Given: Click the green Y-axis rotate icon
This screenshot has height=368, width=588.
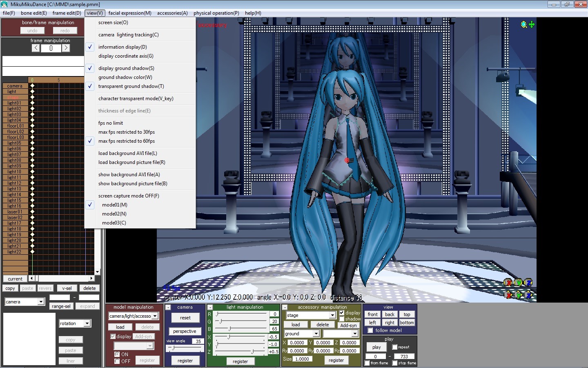Looking at the screenshot, I should point(518,283).
